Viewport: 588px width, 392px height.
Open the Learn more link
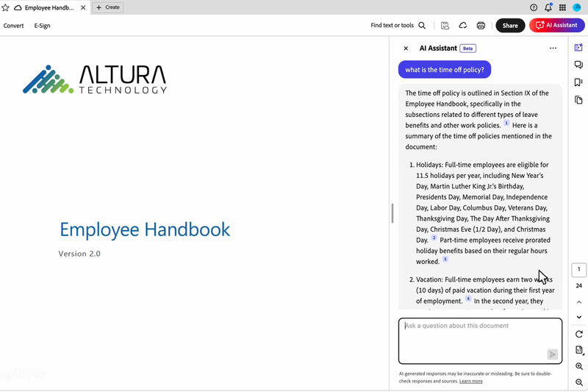pos(471,381)
